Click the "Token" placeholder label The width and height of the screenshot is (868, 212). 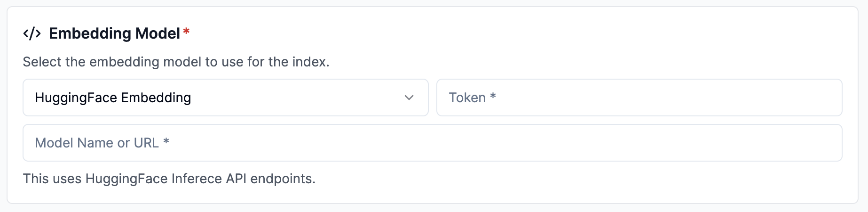467,98
